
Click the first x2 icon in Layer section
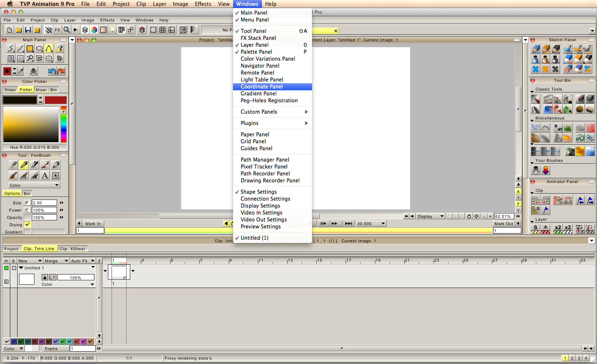(x=557, y=229)
